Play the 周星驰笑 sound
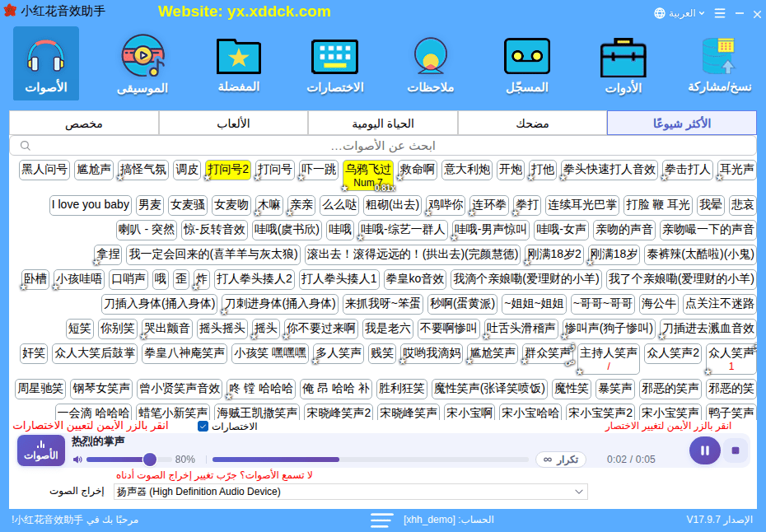The width and height of the screenshot is (766, 532). point(40,389)
